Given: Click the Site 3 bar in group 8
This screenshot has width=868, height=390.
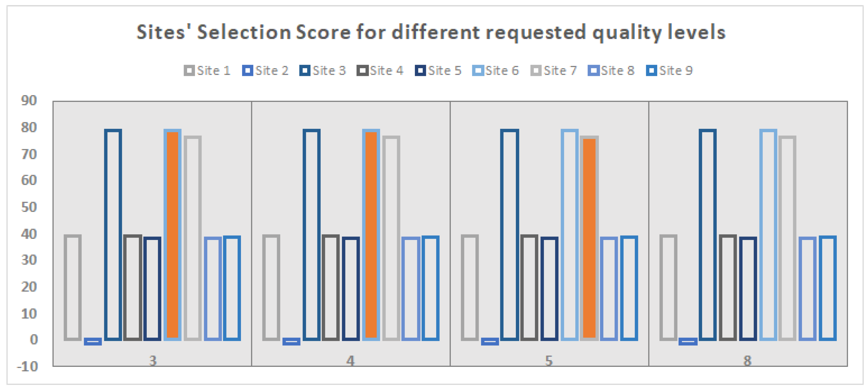Looking at the screenshot, I should (x=708, y=235).
